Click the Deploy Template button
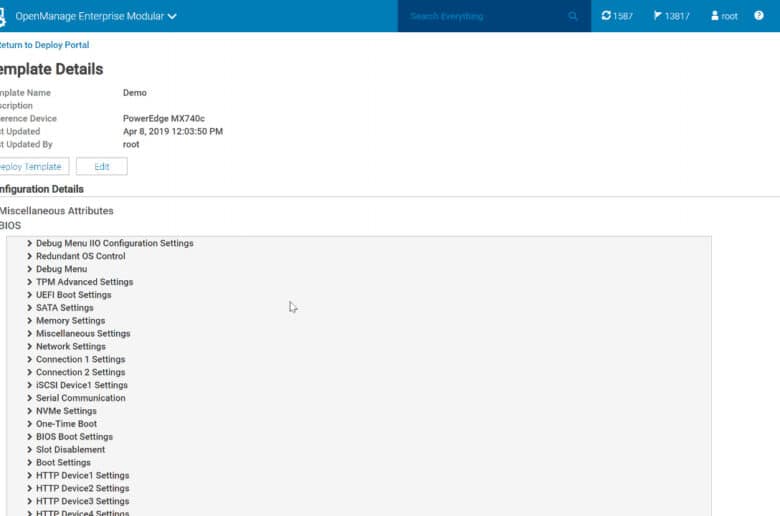The width and height of the screenshot is (780, 516). [x=33, y=167]
